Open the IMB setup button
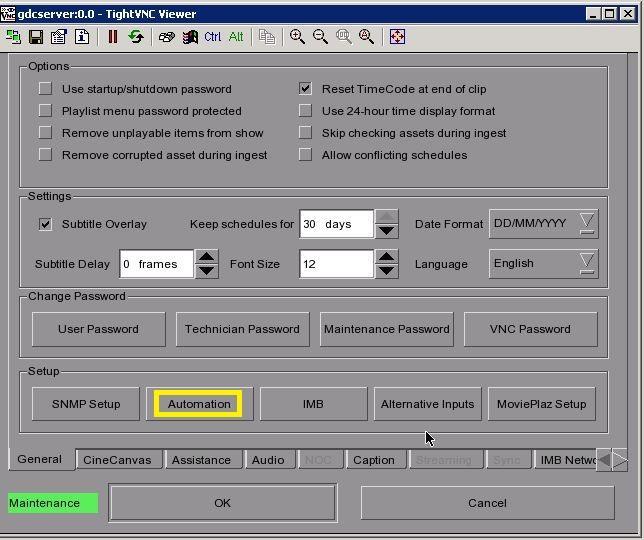This screenshot has width=644, height=540. (x=313, y=404)
